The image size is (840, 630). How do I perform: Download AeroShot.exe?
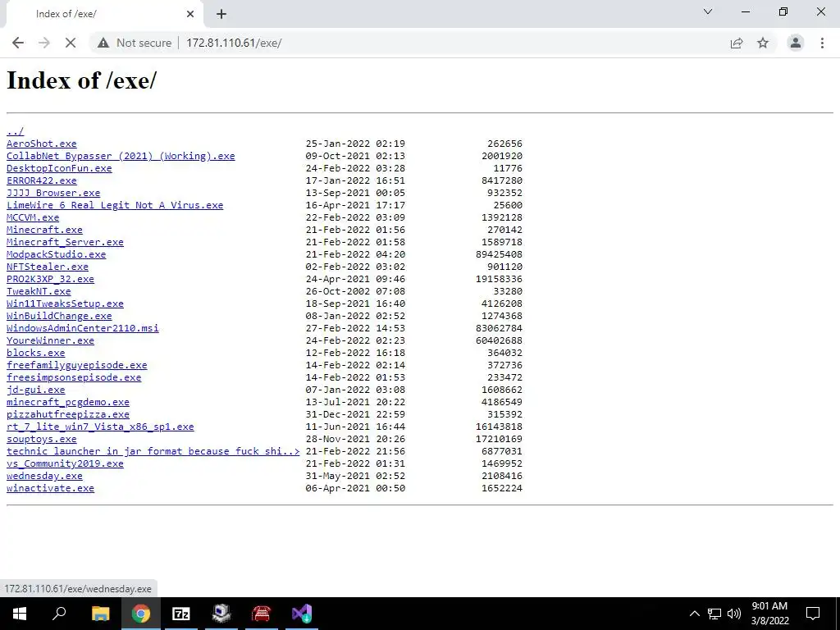point(42,144)
